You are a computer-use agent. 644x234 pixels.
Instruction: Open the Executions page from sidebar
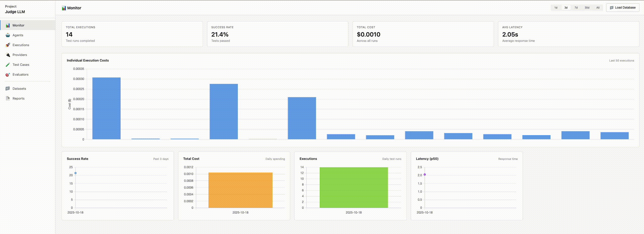click(x=21, y=45)
